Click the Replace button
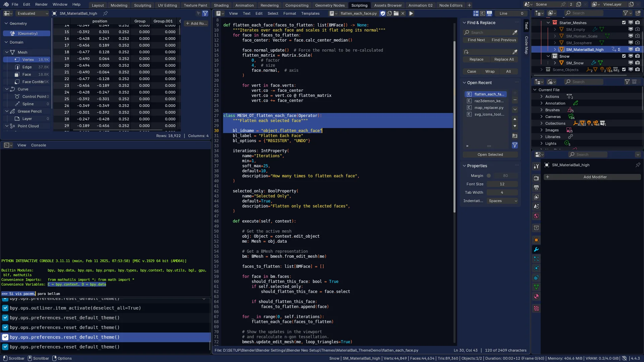644x362 pixels. coord(476,59)
